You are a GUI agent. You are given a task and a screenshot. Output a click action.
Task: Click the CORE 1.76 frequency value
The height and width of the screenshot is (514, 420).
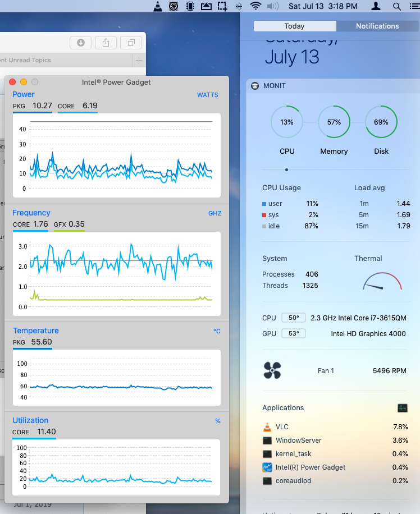pyautogui.click(x=30, y=224)
